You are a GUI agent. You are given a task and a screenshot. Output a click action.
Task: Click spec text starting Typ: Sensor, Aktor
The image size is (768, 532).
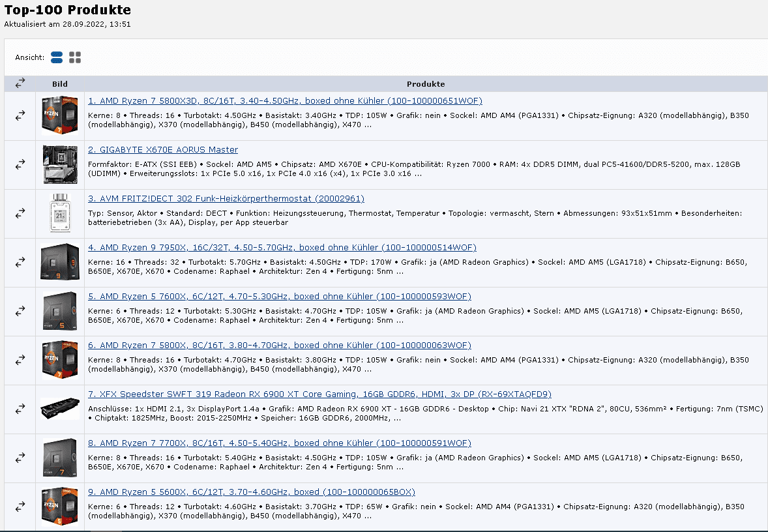[415, 218]
